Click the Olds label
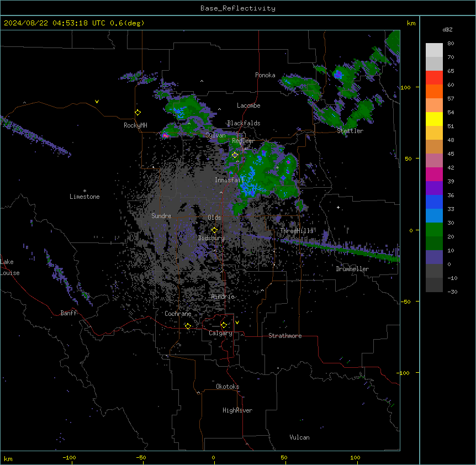This screenshot has height=465, width=476. coord(214,218)
